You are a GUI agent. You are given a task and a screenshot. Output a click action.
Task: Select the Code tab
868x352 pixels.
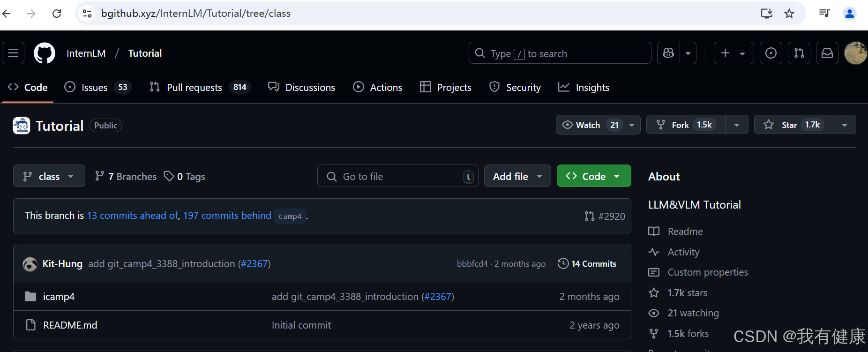tap(28, 87)
